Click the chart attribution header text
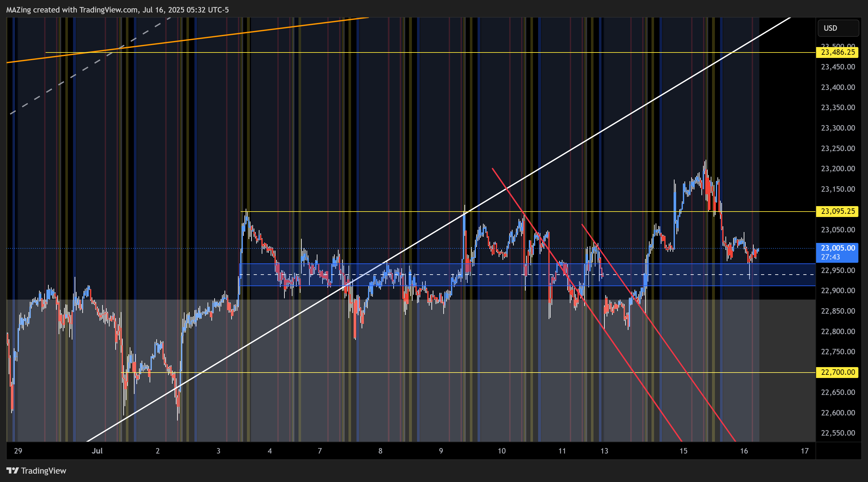The image size is (868, 482). [118, 10]
